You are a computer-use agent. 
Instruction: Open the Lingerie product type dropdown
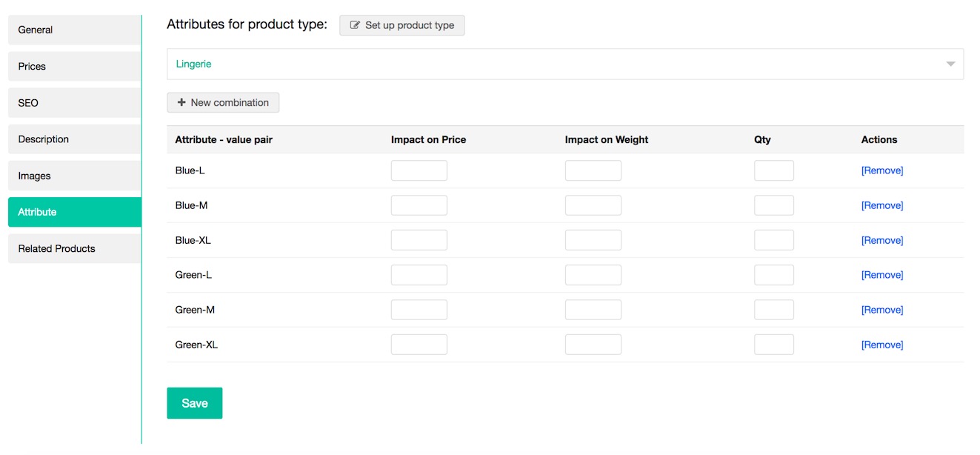[x=564, y=64]
